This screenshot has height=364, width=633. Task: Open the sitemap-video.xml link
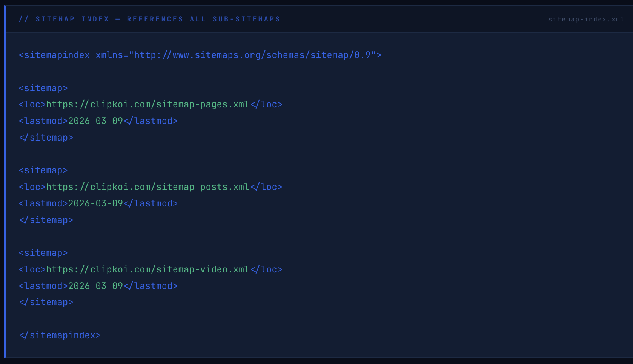(x=147, y=269)
